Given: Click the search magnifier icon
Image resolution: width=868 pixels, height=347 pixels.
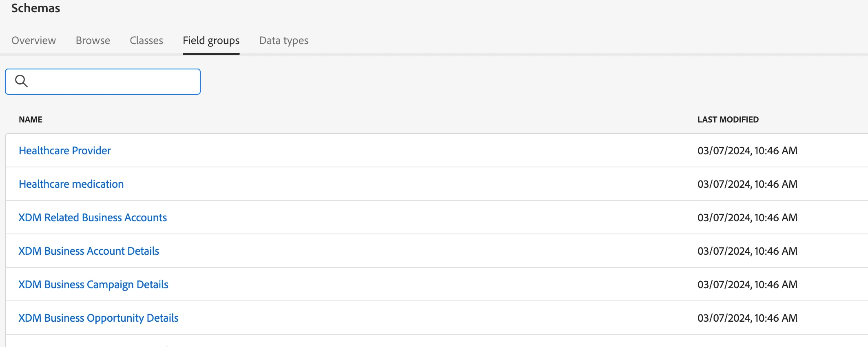Looking at the screenshot, I should (x=21, y=81).
